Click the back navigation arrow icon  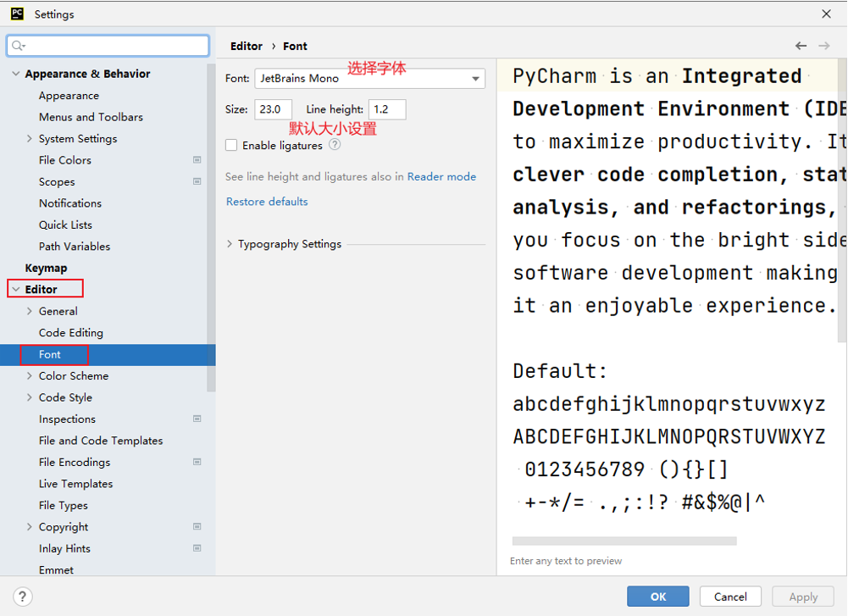pyautogui.click(x=801, y=46)
